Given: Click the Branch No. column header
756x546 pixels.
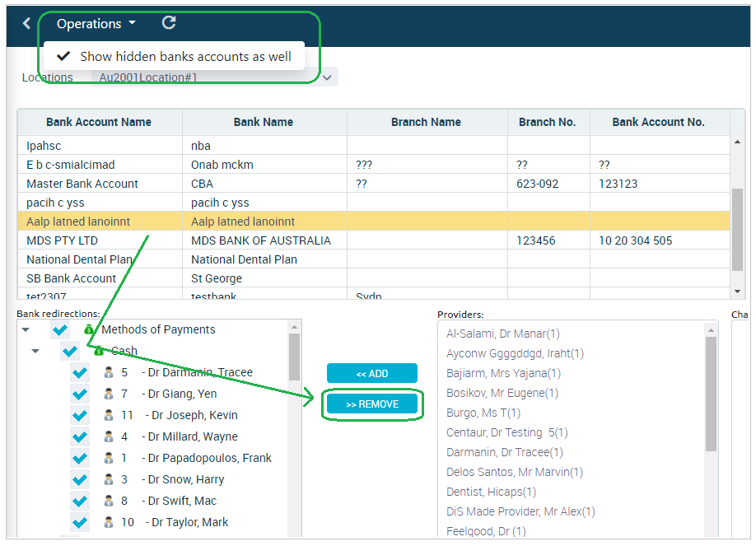Looking at the screenshot, I should click(x=548, y=122).
